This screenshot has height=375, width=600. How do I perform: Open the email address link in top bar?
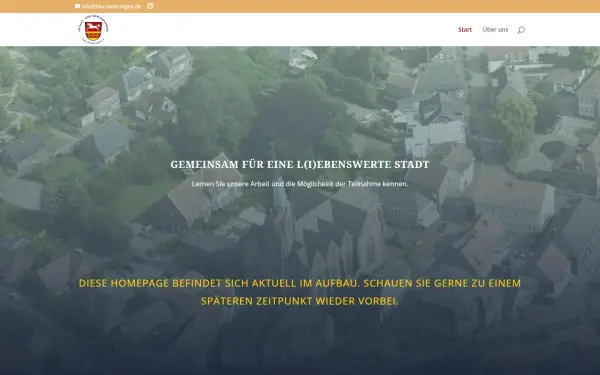tap(111, 6)
